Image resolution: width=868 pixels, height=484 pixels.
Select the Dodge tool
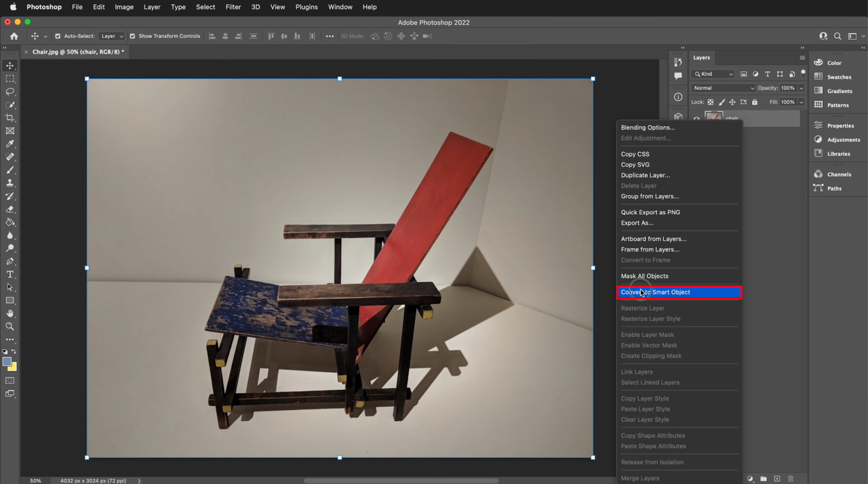10,248
